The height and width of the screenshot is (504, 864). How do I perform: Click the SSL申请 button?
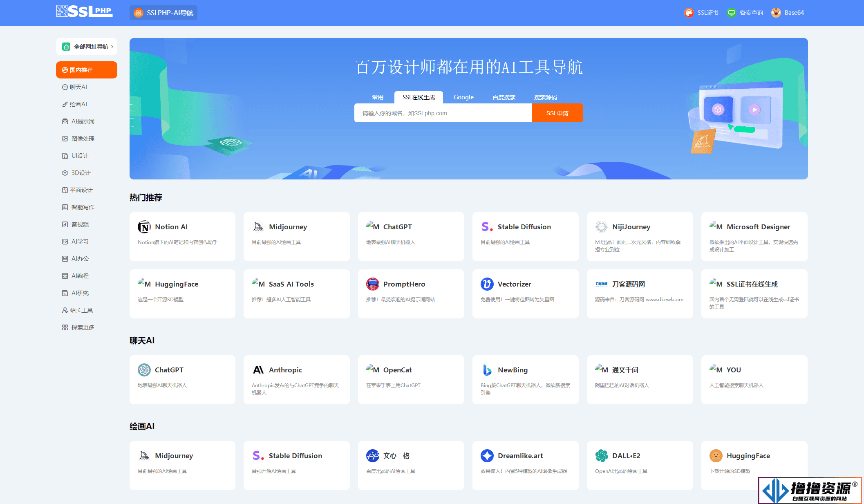click(x=557, y=113)
